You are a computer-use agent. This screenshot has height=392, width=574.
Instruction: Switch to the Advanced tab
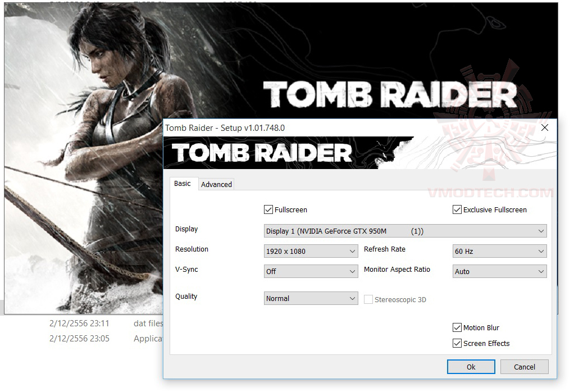click(x=216, y=184)
